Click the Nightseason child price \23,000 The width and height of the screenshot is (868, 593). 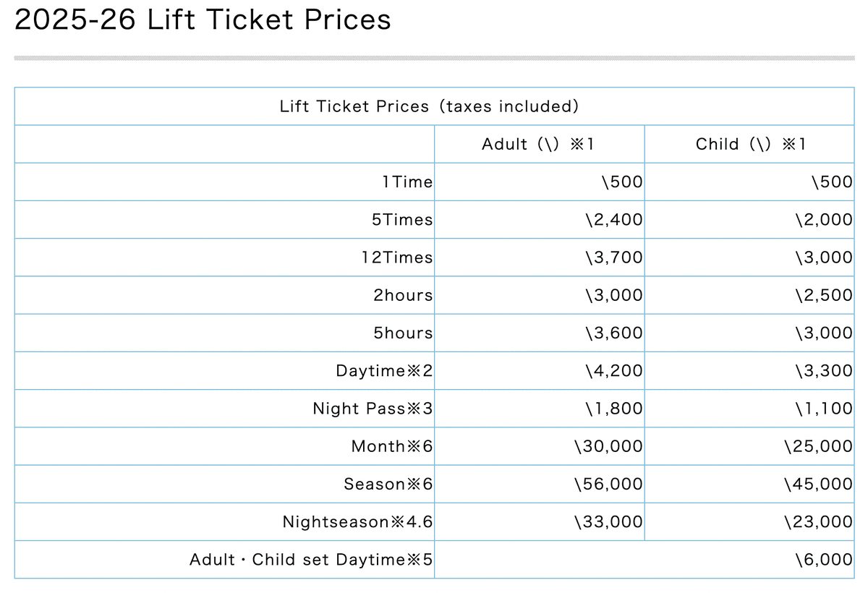[819, 521]
